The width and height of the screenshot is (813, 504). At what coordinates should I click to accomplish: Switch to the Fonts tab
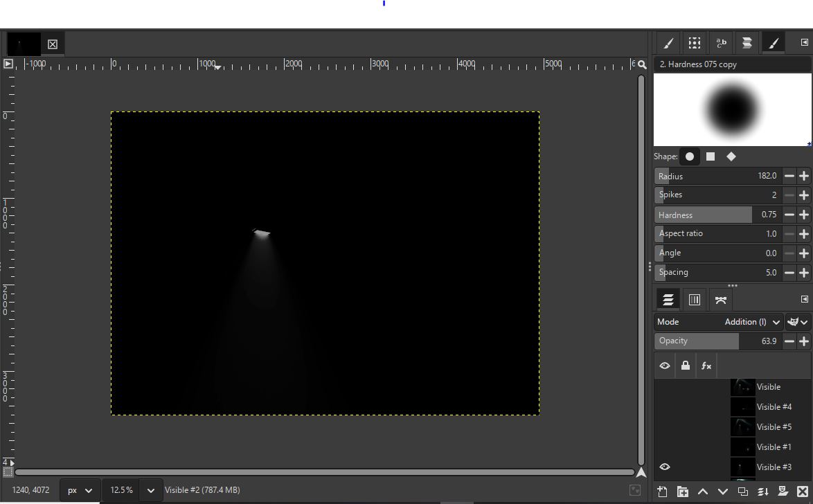721,43
